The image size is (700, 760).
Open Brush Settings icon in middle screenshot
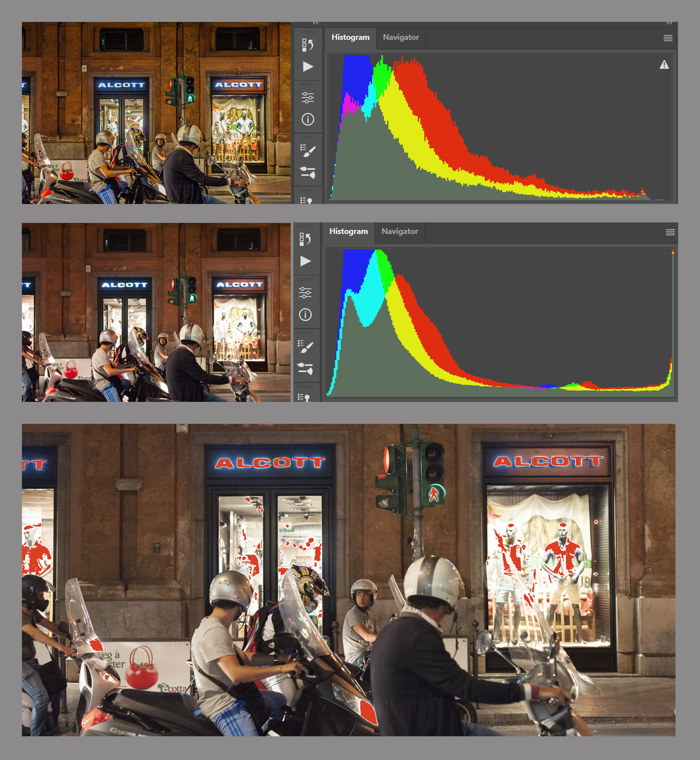click(306, 346)
